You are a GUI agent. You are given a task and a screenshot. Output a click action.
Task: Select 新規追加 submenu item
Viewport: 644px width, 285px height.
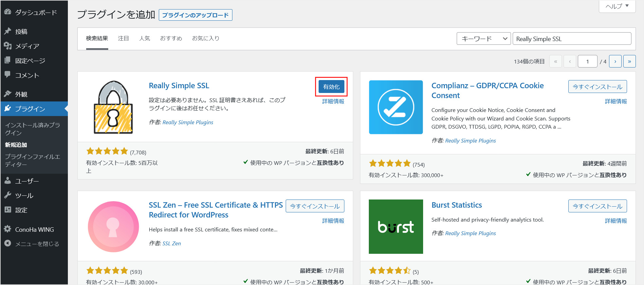[16, 145]
